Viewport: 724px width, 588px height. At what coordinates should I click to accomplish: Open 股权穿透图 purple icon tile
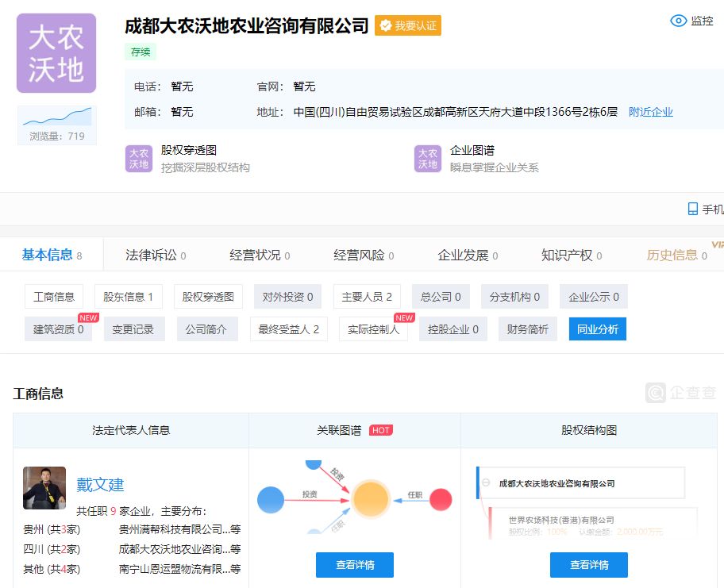click(139, 159)
